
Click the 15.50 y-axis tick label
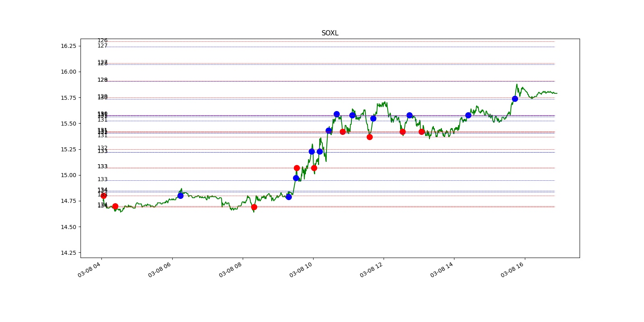tap(68, 124)
